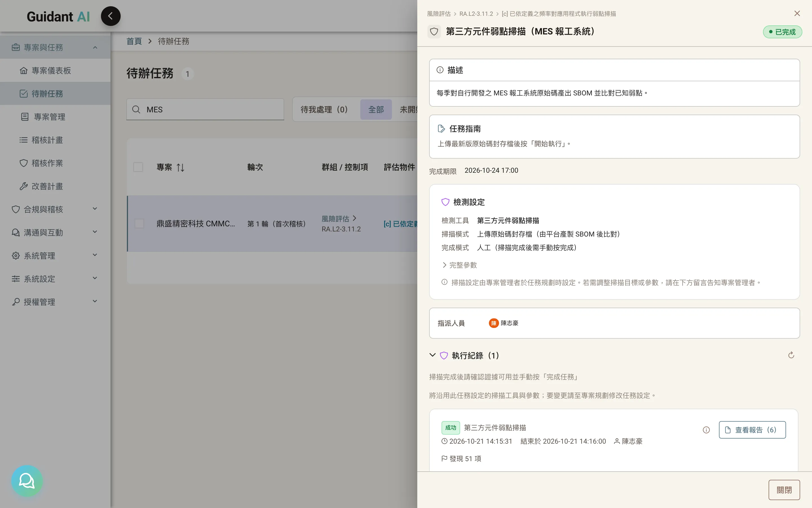
Task: Go to 首頁 via breadcrumb
Action: 134,41
